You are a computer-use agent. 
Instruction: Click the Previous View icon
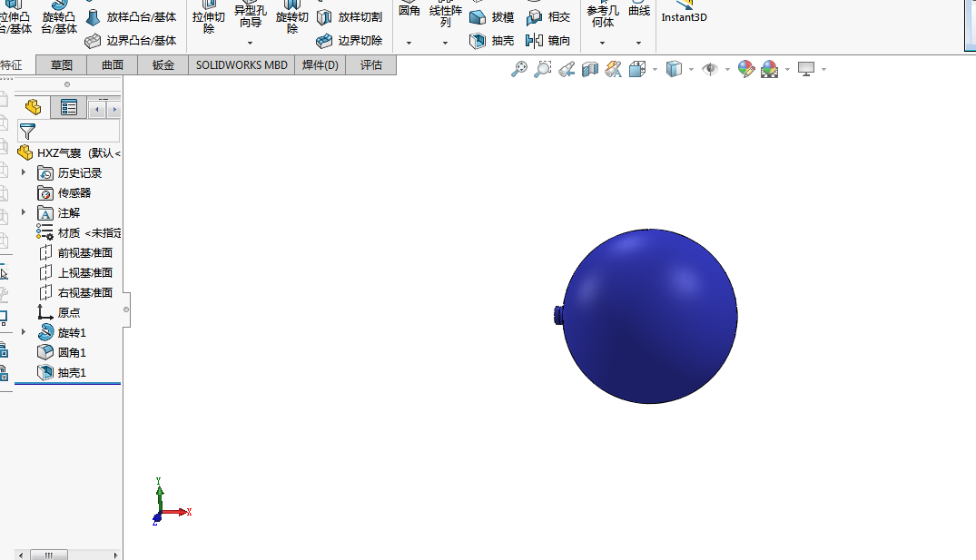(567, 69)
